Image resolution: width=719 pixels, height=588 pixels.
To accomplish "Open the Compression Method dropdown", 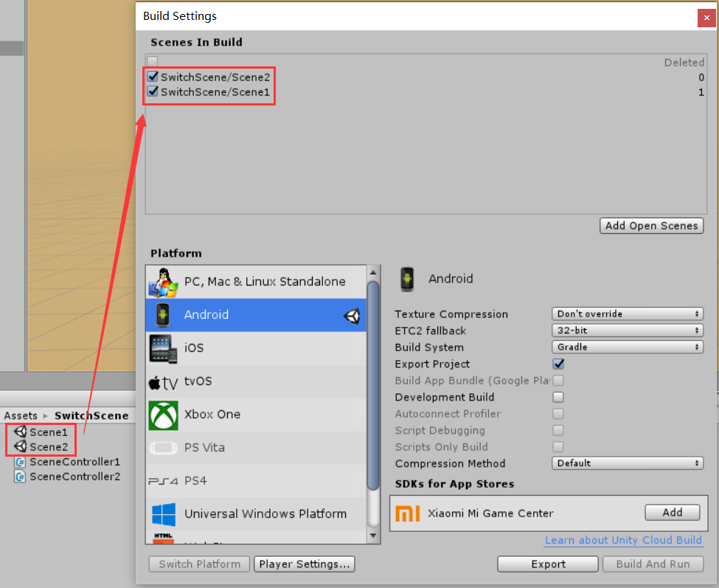I will pyautogui.click(x=628, y=463).
